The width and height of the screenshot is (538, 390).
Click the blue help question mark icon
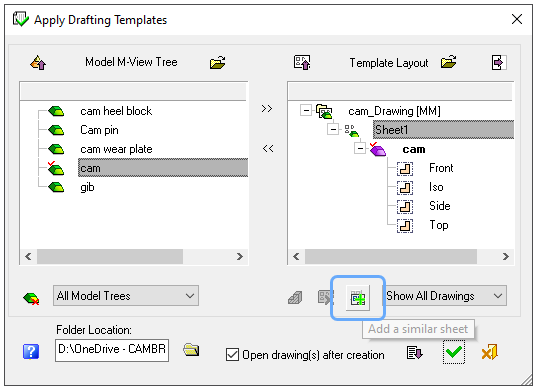31,352
